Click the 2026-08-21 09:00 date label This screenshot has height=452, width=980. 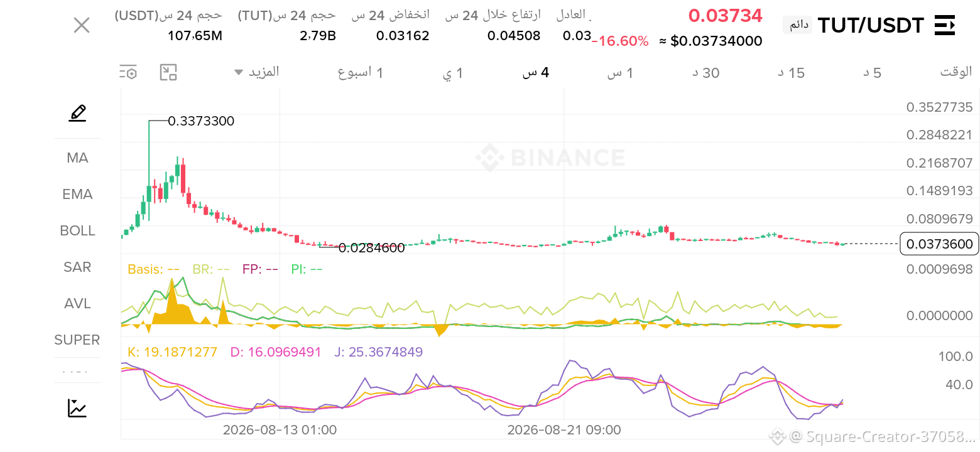(564, 430)
